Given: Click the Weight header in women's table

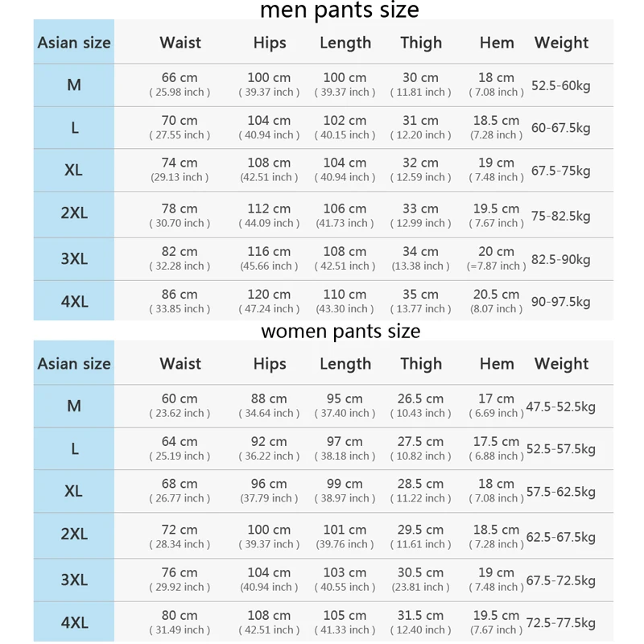Looking at the screenshot, I should click(561, 364).
